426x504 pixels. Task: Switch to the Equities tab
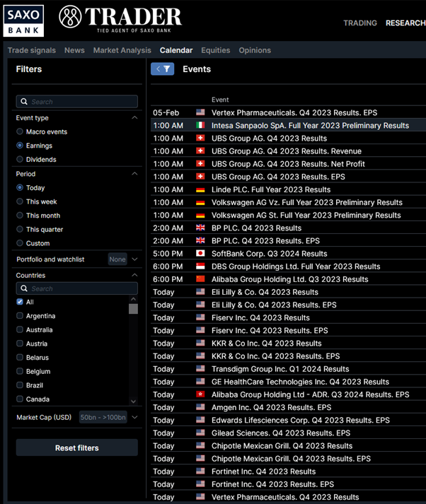pyautogui.click(x=216, y=50)
